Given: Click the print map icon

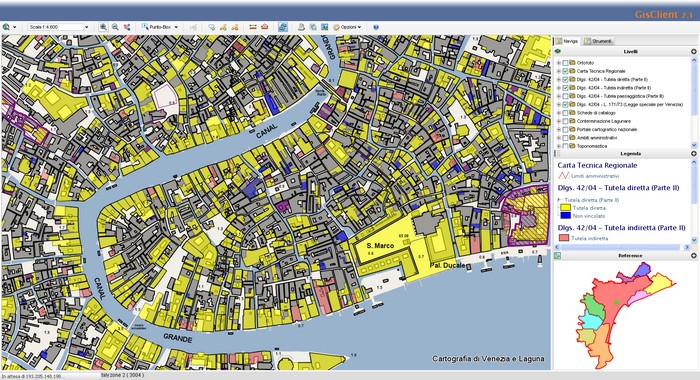Looking at the screenshot, I should 301,27.
